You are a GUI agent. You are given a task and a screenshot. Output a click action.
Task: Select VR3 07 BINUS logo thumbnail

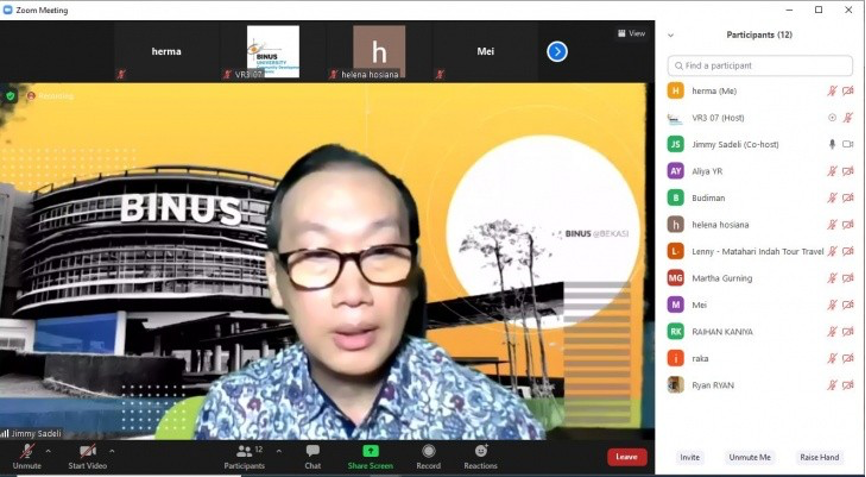coord(273,52)
